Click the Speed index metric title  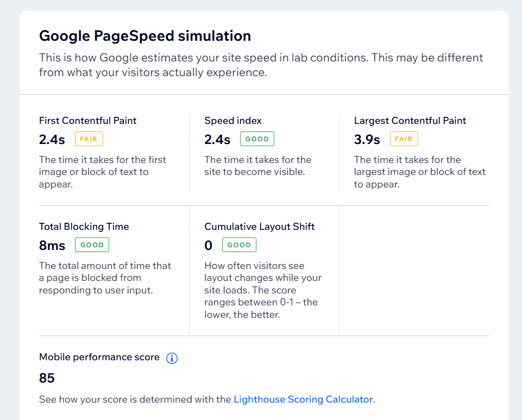(x=233, y=121)
